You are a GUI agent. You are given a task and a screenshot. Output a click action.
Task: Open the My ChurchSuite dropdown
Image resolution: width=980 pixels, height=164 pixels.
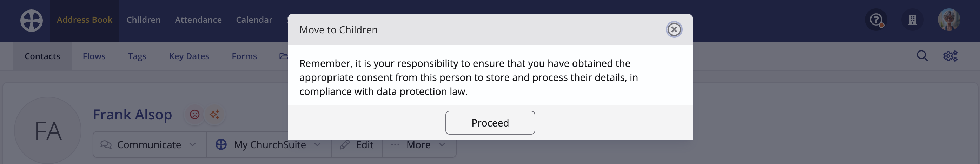269,145
